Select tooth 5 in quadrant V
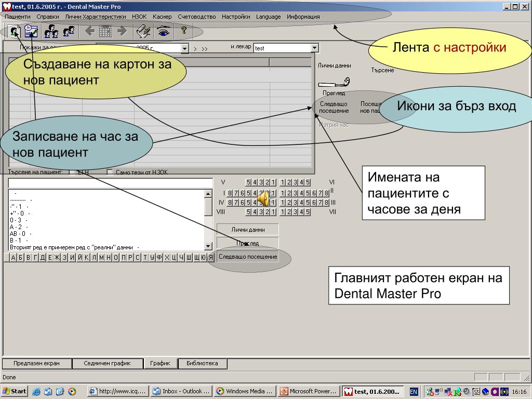 pyautogui.click(x=248, y=182)
